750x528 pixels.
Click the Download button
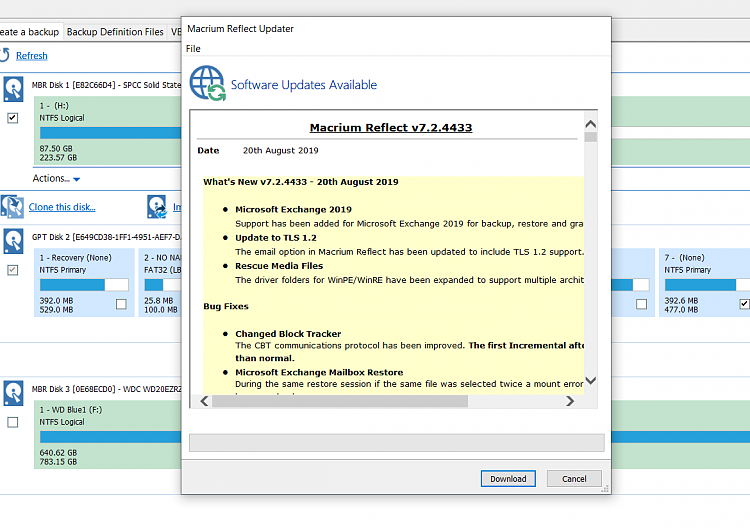point(508,479)
